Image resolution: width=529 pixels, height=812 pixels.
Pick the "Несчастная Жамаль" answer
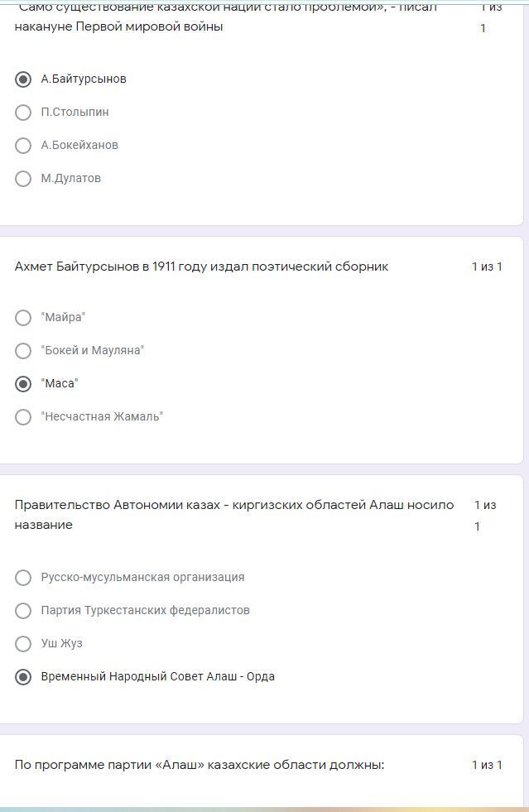23,417
